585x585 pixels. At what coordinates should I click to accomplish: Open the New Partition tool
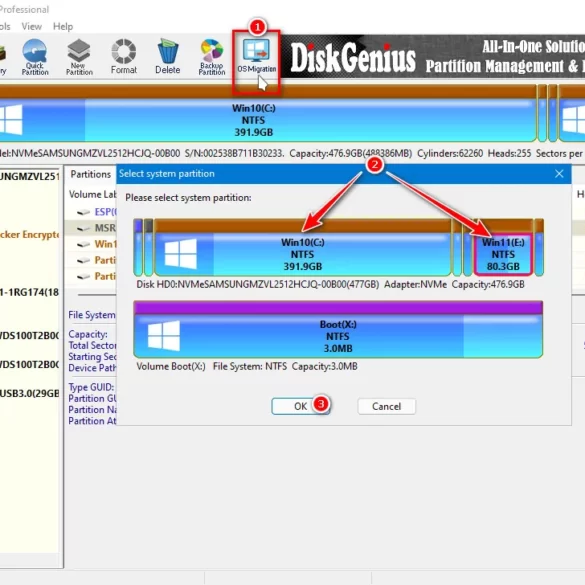click(x=79, y=57)
